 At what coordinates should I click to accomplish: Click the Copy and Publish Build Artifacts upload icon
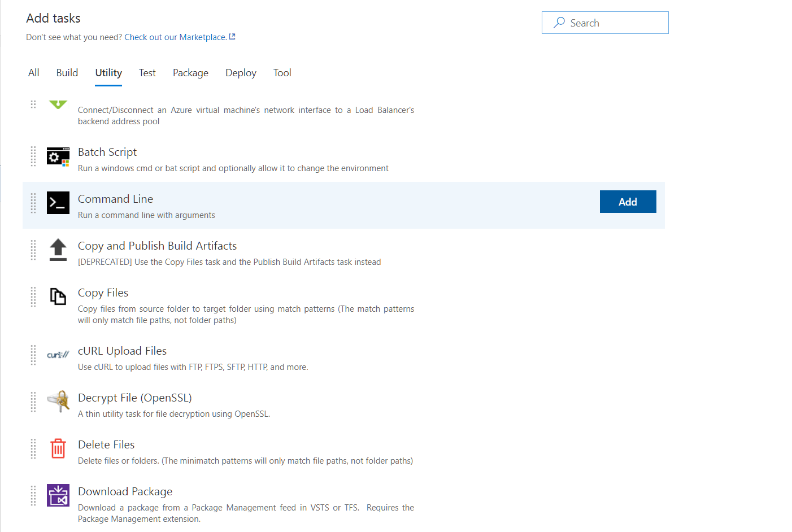pyautogui.click(x=58, y=250)
